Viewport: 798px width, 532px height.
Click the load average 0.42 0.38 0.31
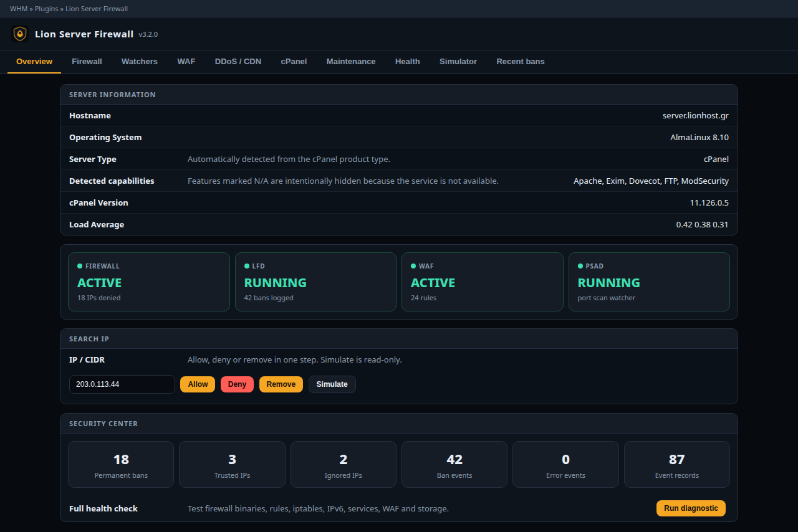[x=703, y=225]
